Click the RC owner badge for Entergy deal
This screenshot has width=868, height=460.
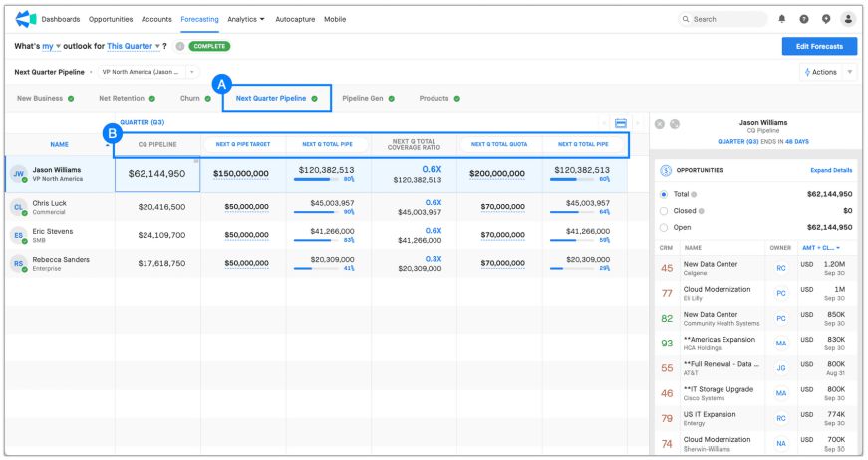click(x=780, y=418)
